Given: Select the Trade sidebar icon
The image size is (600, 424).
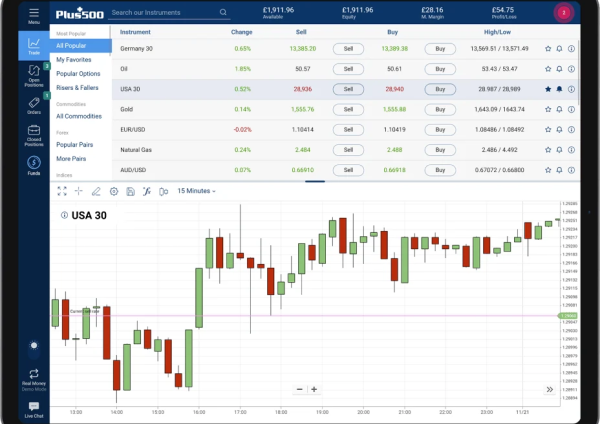Looking at the screenshot, I should tap(34, 46).
